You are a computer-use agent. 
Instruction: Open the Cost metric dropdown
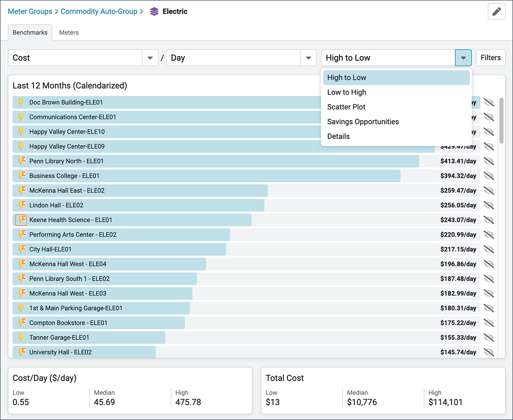pyautogui.click(x=150, y=57)
